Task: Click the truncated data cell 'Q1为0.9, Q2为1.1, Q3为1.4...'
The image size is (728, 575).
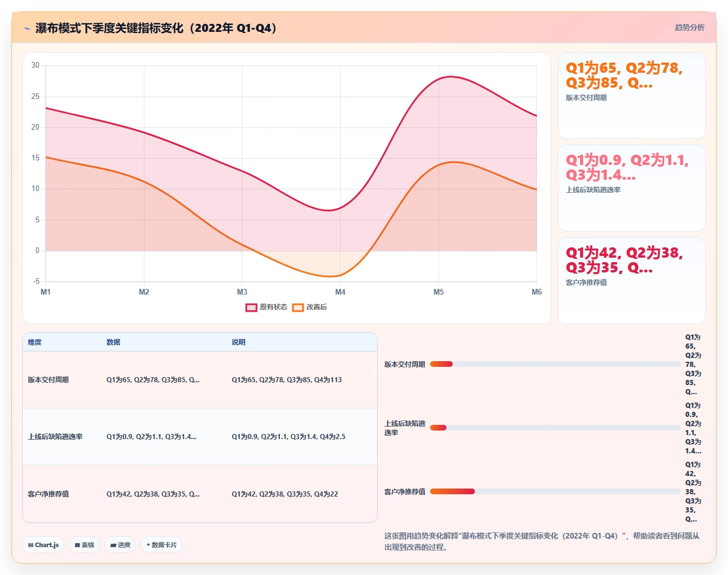Action: click(151, 437)
